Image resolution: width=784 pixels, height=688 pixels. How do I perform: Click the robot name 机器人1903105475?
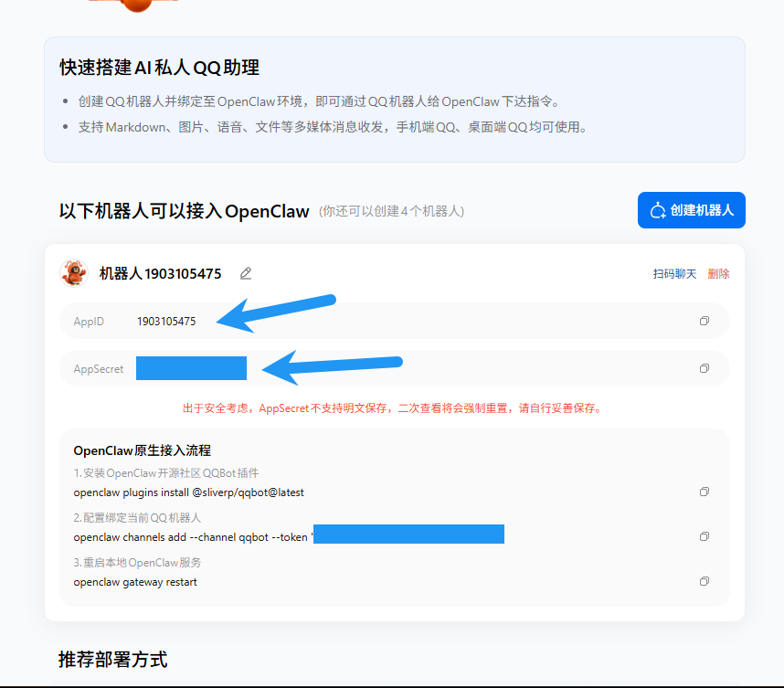click(160, 273)
